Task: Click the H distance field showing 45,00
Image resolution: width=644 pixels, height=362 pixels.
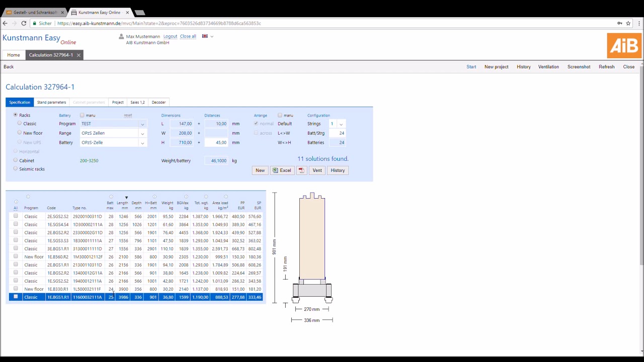Action: 216,143
